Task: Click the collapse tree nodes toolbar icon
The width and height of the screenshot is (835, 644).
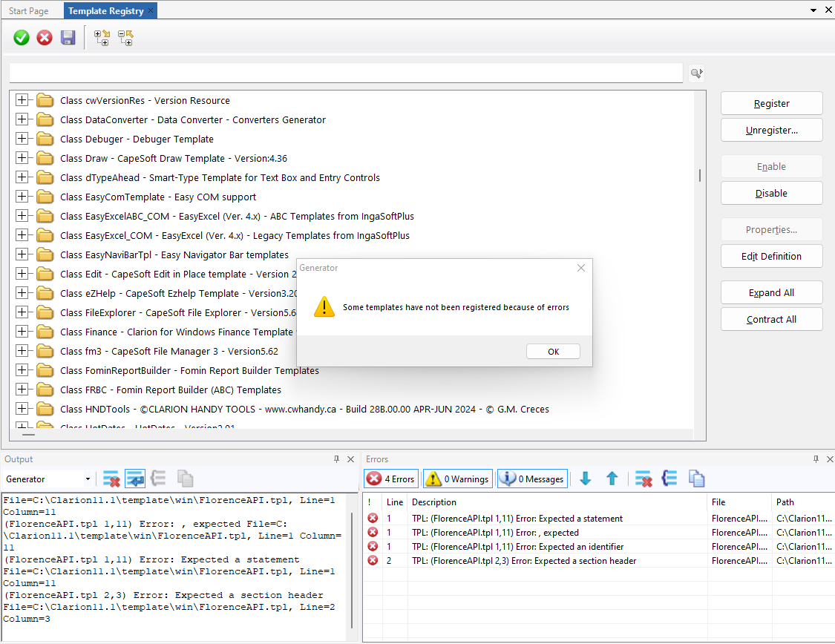Action: click(x=125, y=38)
